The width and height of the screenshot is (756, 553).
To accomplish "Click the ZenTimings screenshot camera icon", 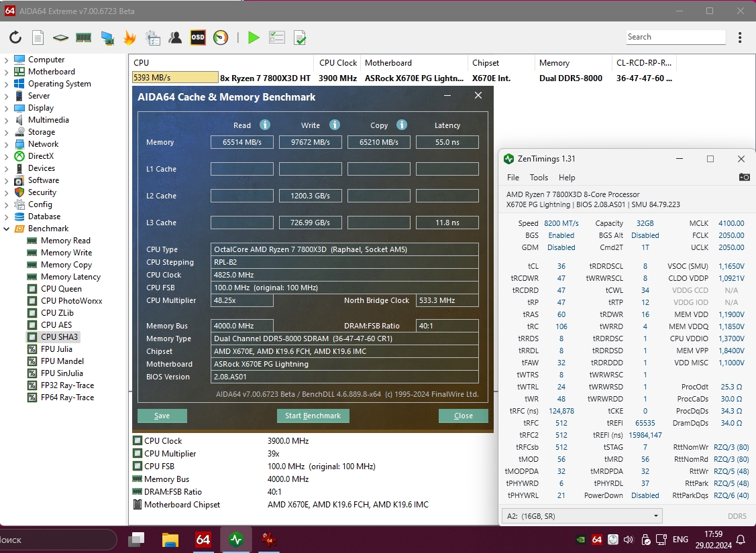I will click(744, 177).
